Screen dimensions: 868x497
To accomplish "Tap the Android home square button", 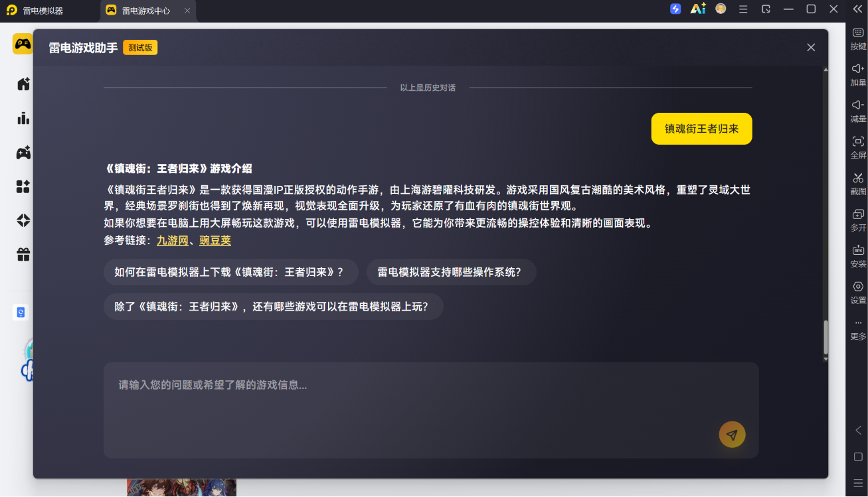I will coord(858,457).
